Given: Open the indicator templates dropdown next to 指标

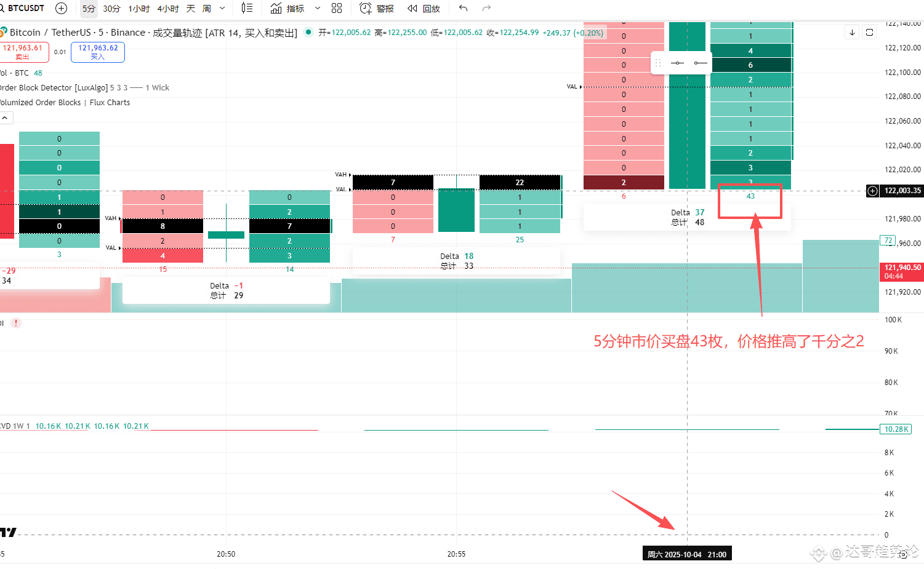Looking at the screenshot, I should 317,8.
